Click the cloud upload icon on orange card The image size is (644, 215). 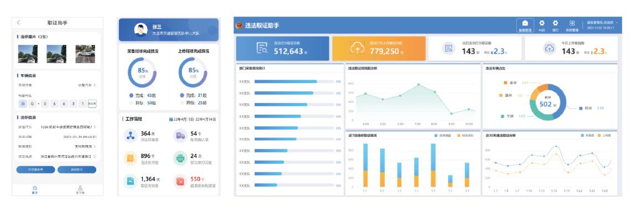[x=357, y=48]
